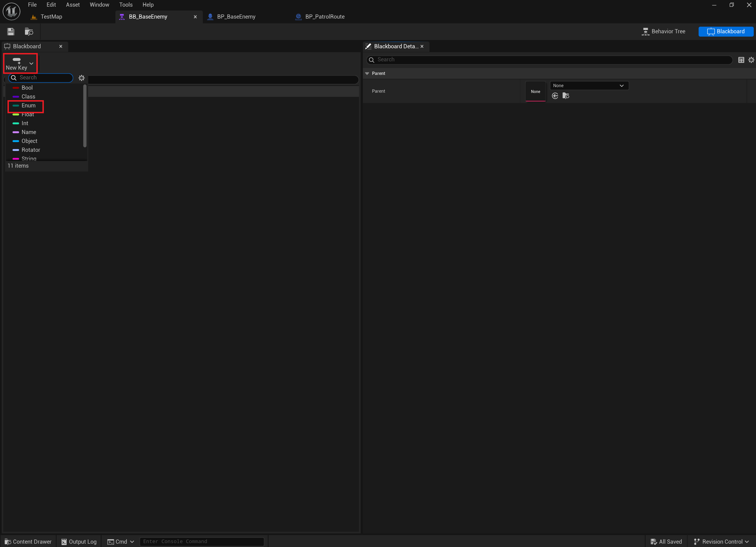The width and height of the screenshot is (756, 547).
Task: Click the Save asset toolbar icon
Action: pyautogui.click(x=11, y=32)
